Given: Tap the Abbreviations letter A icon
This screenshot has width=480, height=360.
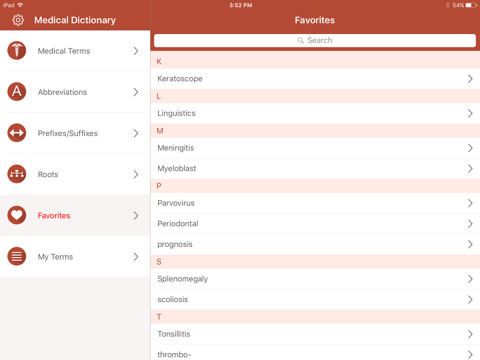Looking at the screenshot, I should 17,92.
